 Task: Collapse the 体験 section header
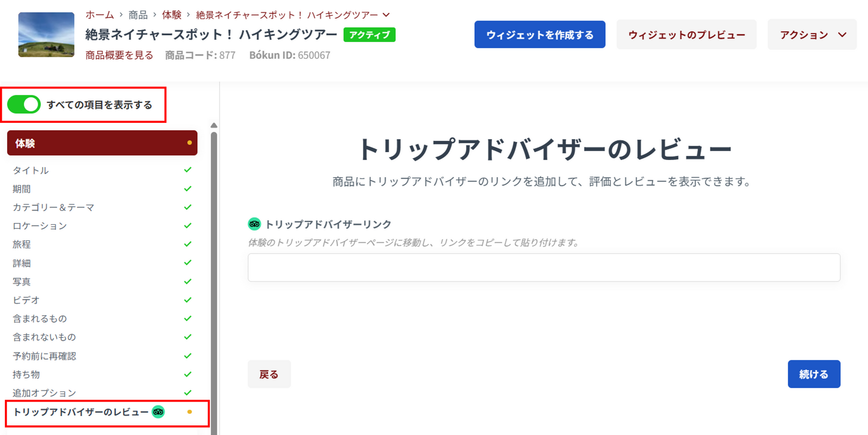click(102, 143)
